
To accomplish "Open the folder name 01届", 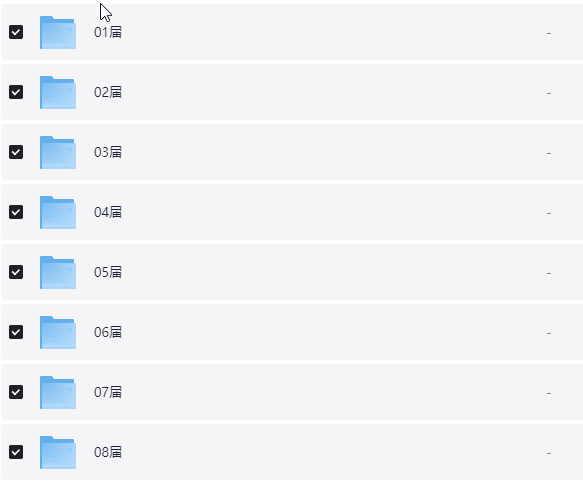I will pos(108,32).
